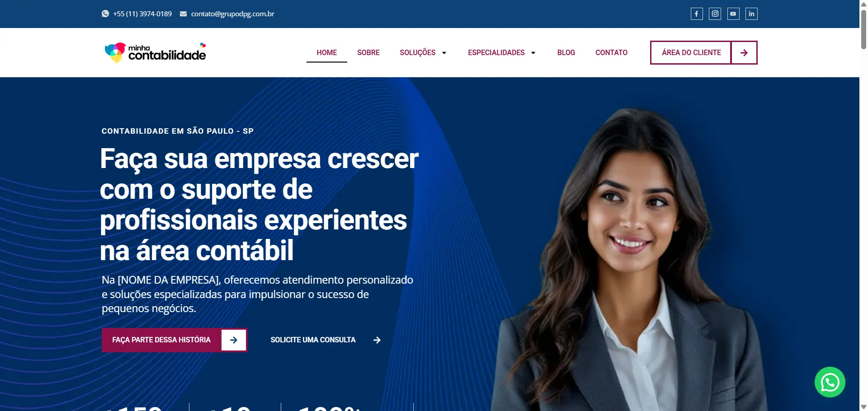Click the arrow icon in Área do Cliente
The width and height of the screenshot is (868, 411).
tap(744, 53)
